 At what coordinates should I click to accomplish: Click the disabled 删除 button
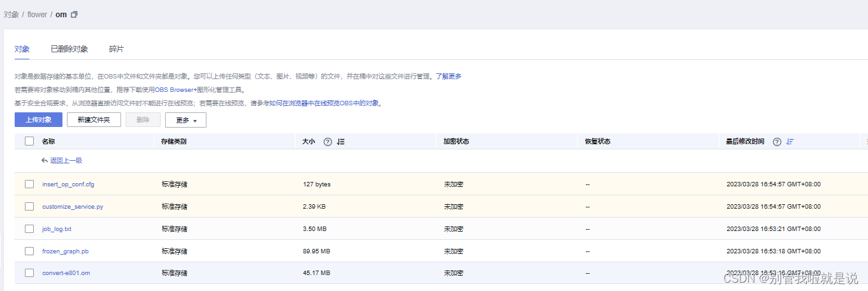pyautogui.click(x=143, y=120)
